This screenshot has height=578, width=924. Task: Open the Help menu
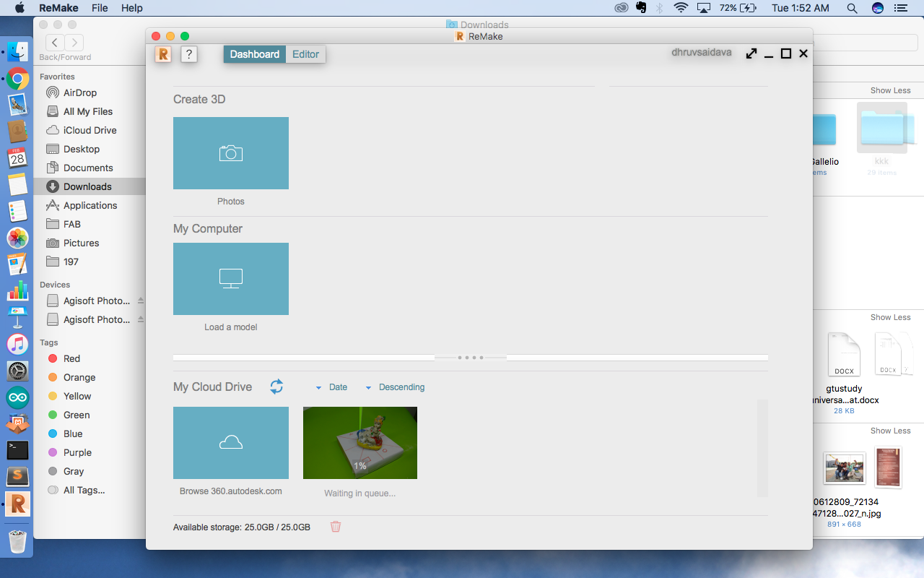coord(132,8)
